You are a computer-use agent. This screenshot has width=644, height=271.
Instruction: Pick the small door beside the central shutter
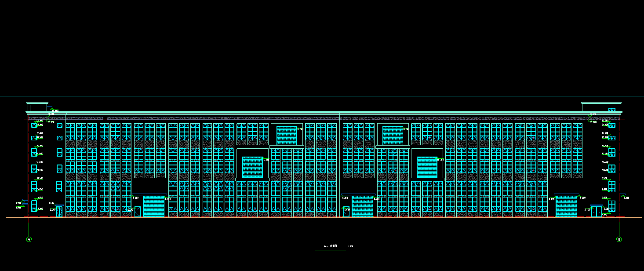(347, 212)
